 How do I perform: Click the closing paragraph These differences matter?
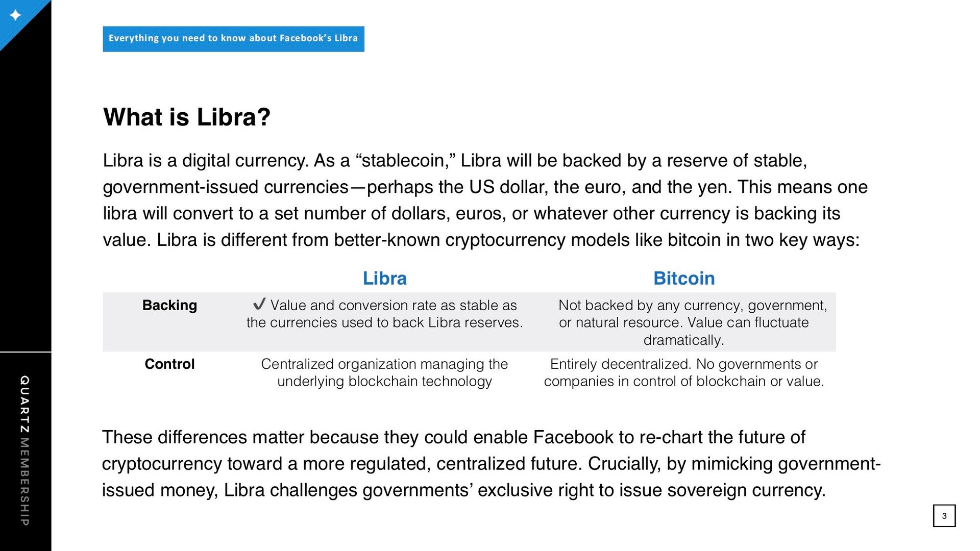[x=491, y=464]
